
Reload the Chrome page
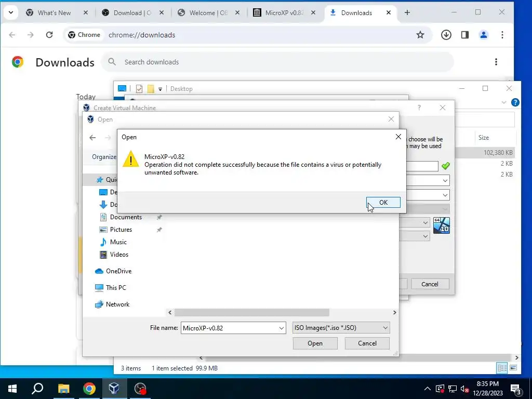pos(49,35)
